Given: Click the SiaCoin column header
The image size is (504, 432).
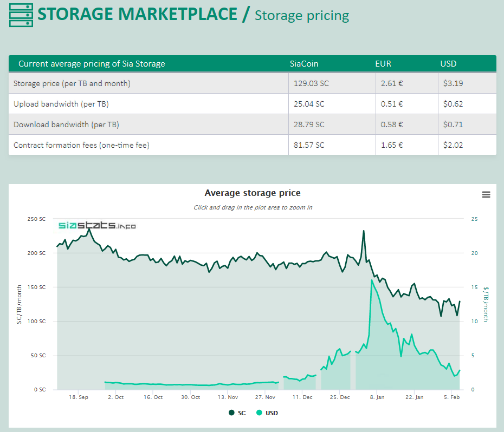Looking at the screenshot, I should tap(304, 63).
